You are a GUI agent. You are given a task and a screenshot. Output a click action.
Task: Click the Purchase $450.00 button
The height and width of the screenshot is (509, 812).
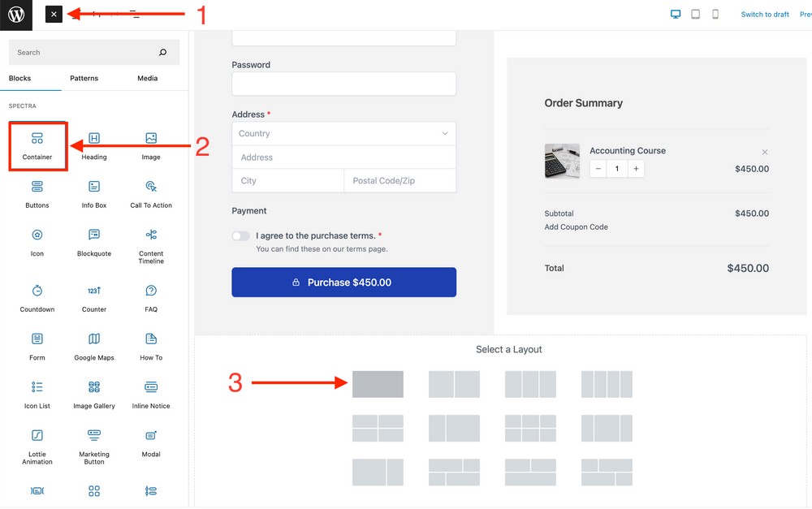343,283
